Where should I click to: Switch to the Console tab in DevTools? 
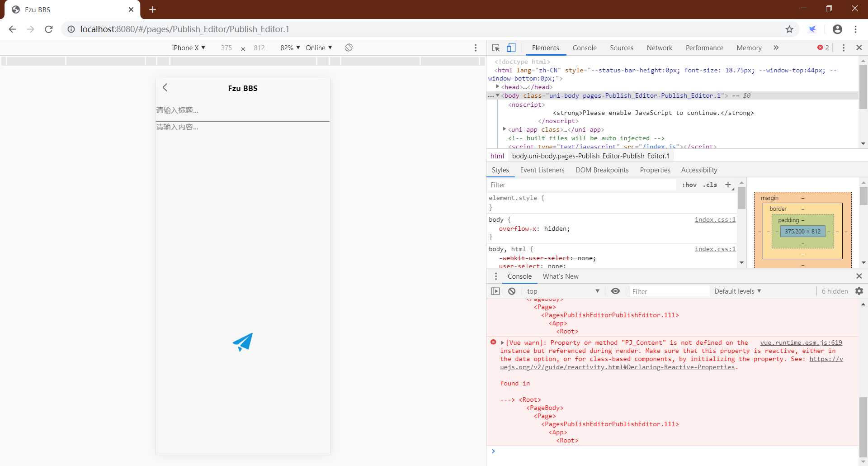coord(585,48)
